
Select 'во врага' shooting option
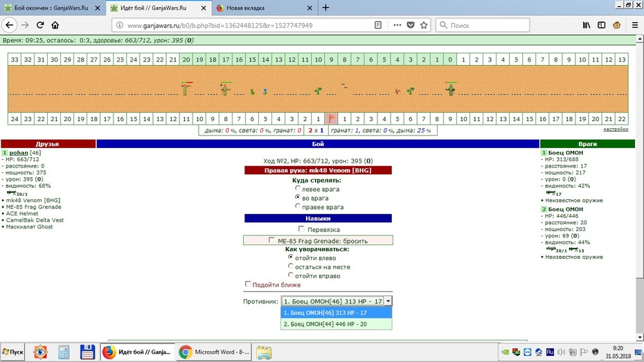pyautogui.click(x=298, y=197)
